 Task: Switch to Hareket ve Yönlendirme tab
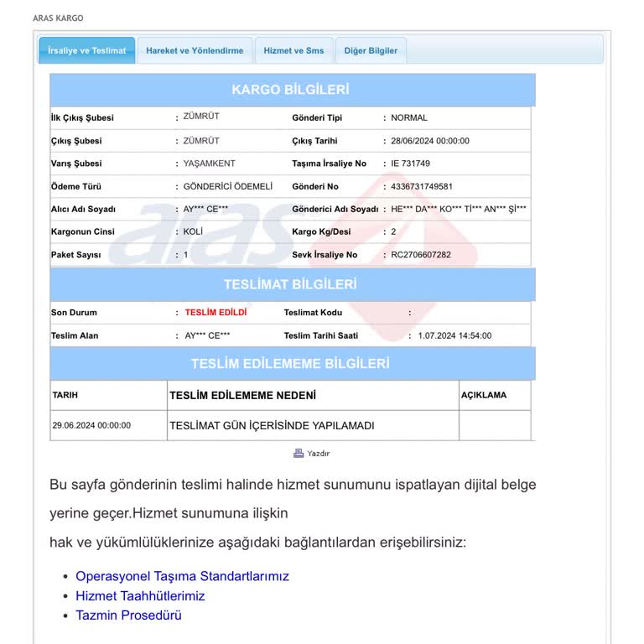coord(195,50)
